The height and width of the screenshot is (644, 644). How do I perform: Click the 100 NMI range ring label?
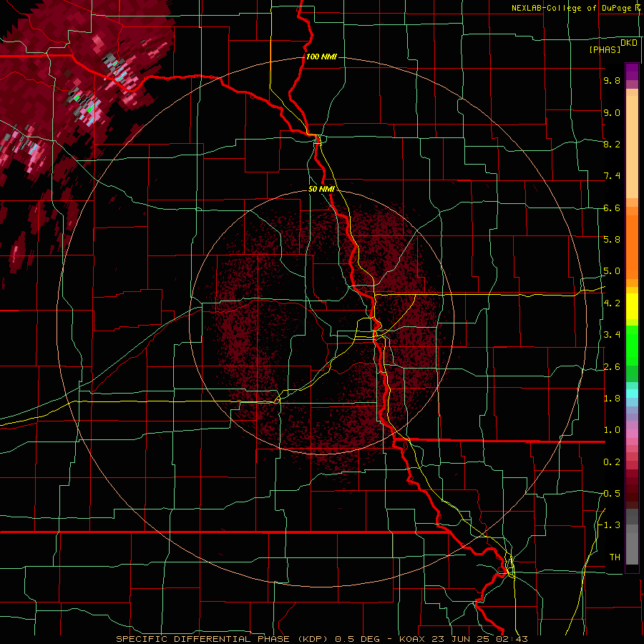click(x=321, y=57)
